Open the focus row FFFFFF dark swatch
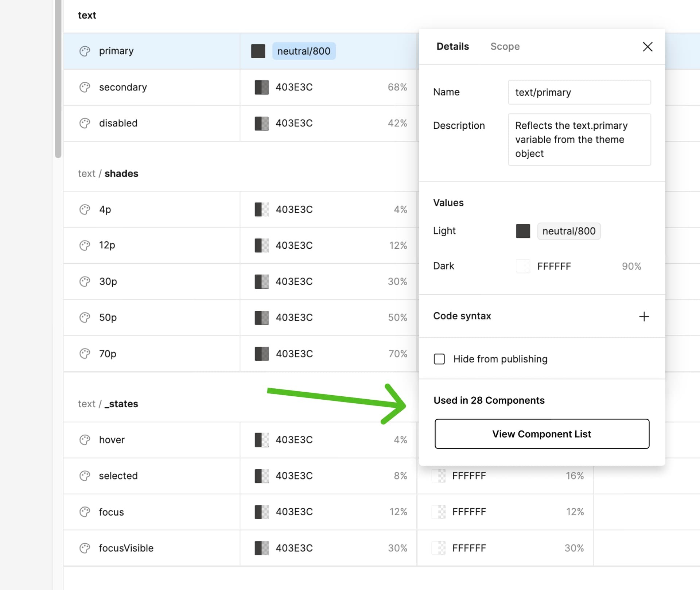700x590 pixels. coord(438,512)
